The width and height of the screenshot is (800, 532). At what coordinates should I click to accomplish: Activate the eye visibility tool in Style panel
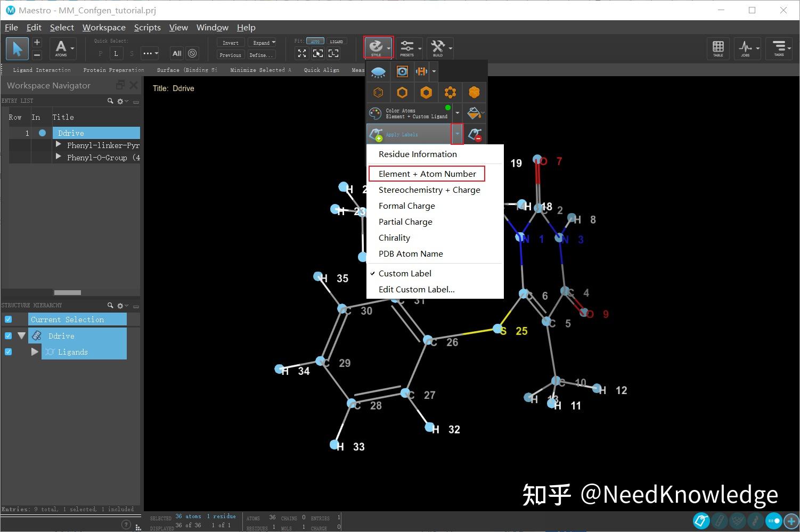point(378,71)
